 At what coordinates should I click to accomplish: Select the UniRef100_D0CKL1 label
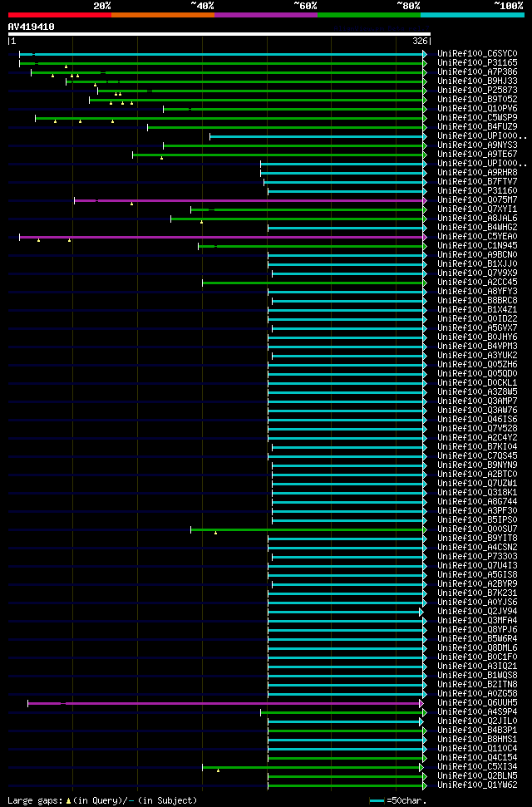click(x=477, y=383)
